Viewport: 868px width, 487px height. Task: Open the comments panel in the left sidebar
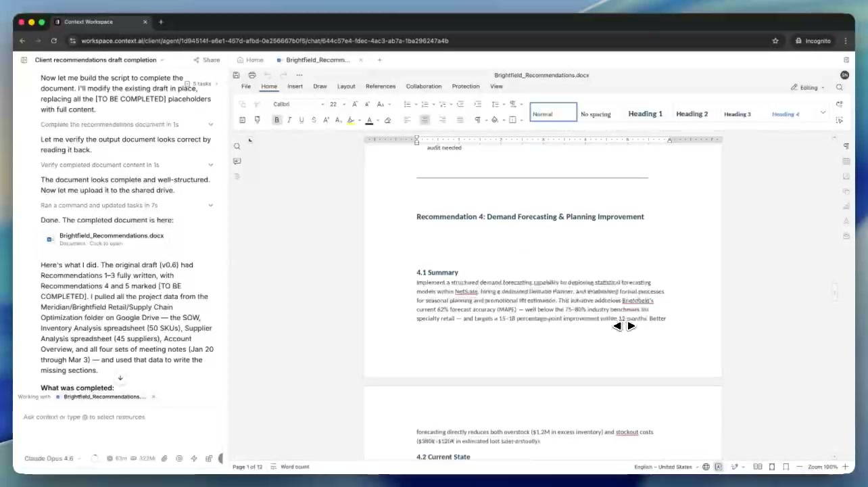237,161
